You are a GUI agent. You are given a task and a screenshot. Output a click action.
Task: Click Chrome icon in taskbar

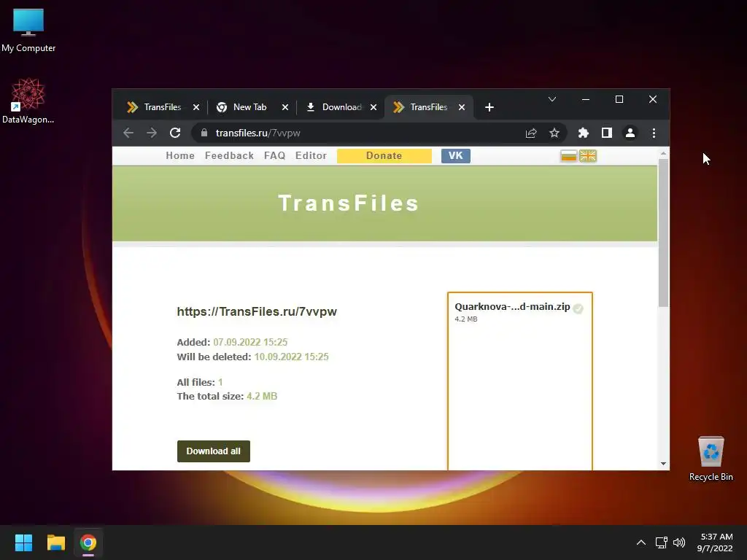[x=88, y=542]
